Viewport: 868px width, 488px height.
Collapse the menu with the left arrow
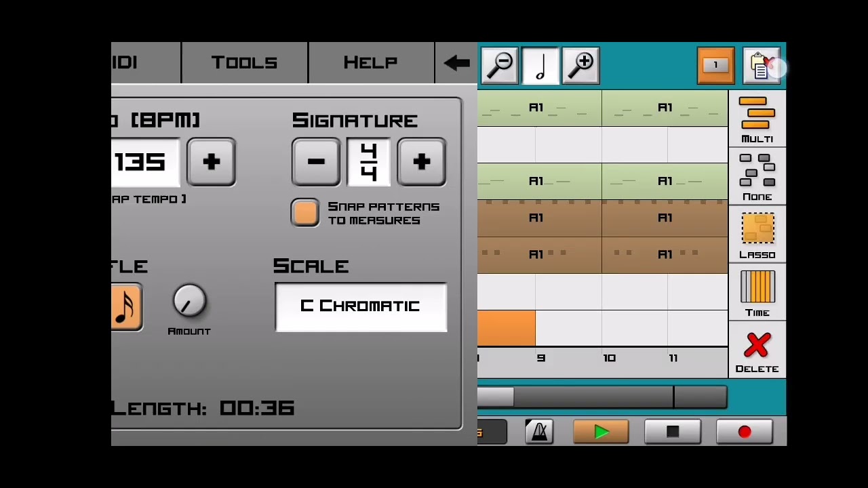(456, 62)
